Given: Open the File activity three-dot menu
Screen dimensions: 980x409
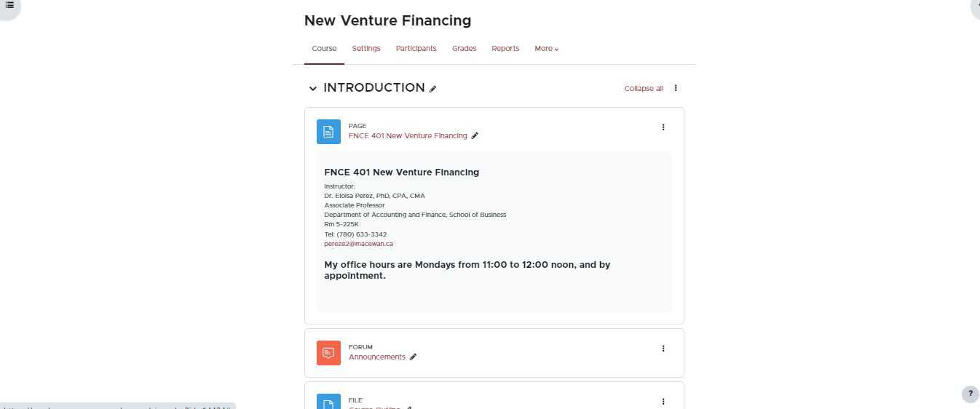Looking at the screenshot, I should (x=663, y=401).
